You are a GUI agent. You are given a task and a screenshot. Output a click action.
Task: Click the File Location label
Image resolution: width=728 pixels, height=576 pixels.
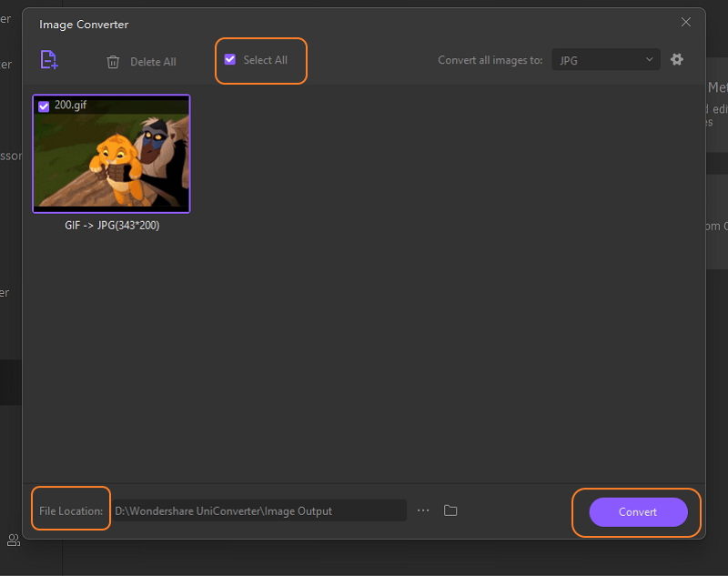coord(71,511)
